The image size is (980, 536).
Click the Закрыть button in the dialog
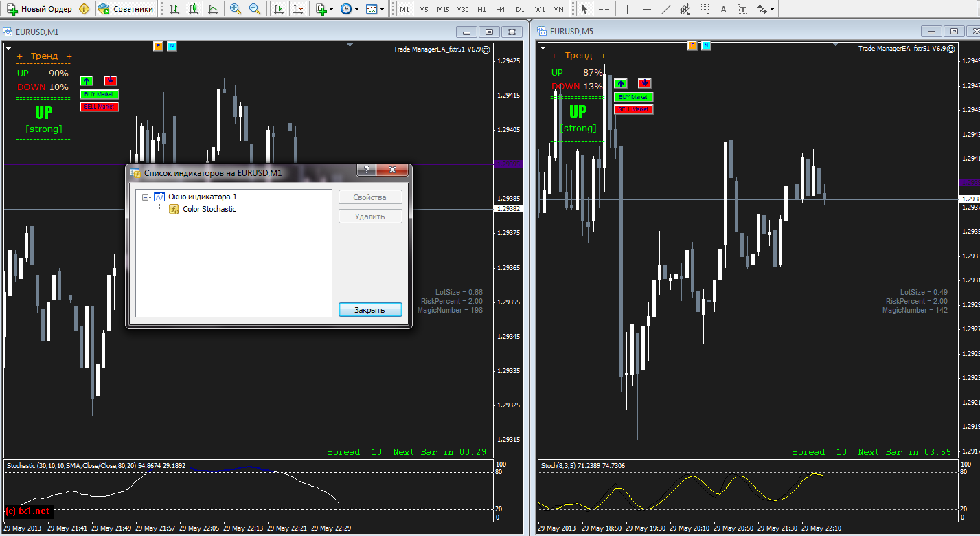[x=369, y=310]
